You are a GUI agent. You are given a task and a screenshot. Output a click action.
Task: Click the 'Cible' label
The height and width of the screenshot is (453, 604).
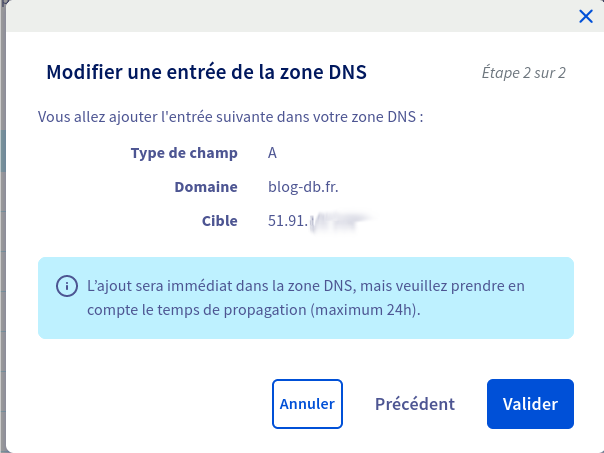(219, 221)
